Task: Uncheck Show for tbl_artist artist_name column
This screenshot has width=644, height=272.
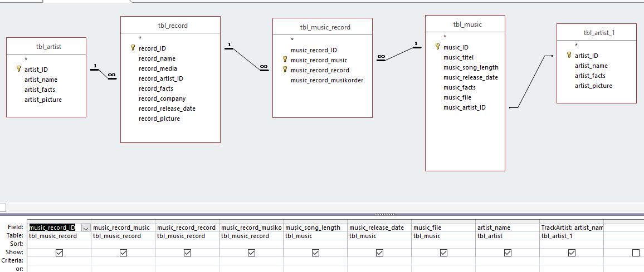Action: pyautogui.click(x=508, y=253)
